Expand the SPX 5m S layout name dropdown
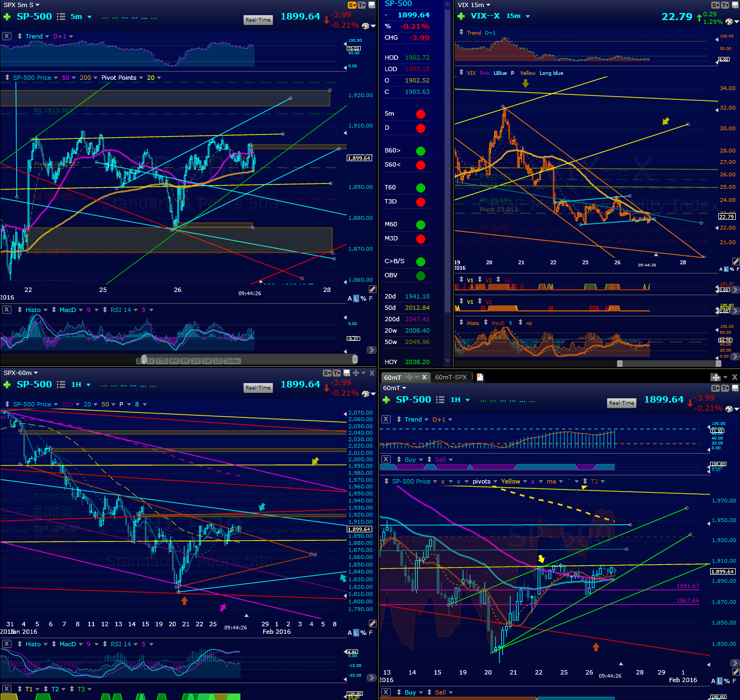The image size is (740, 700). (x=37, y=5)
